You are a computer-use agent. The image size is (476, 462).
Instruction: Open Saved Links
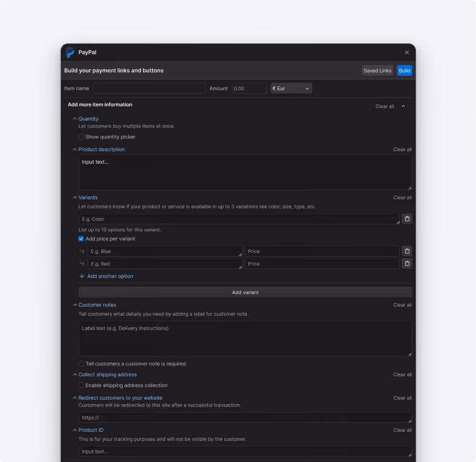(378, 71)
